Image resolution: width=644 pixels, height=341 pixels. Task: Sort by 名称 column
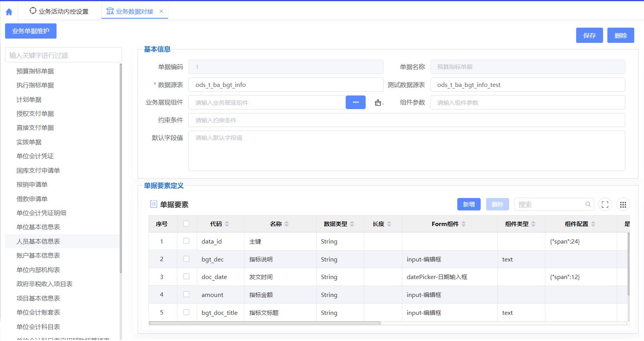(287, 224)
